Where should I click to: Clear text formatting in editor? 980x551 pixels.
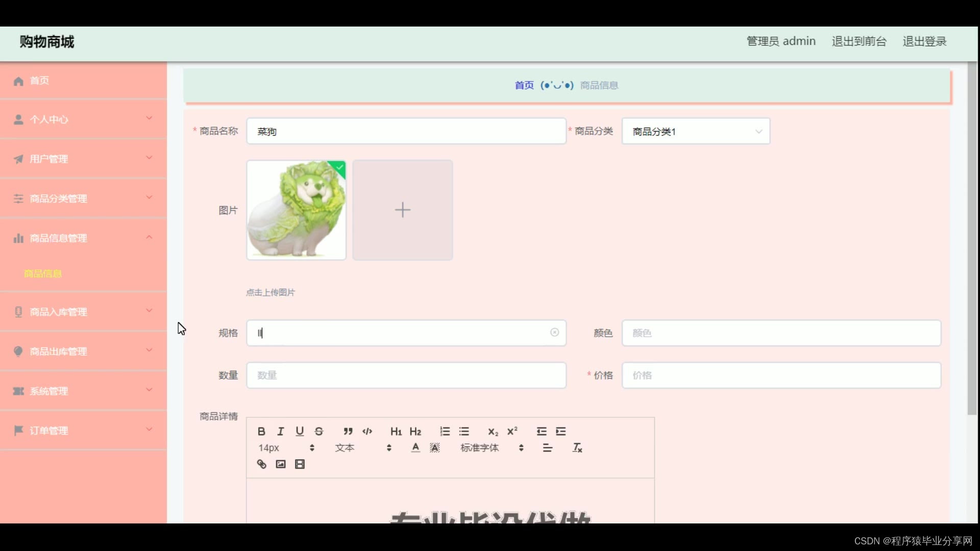(577, 448)
